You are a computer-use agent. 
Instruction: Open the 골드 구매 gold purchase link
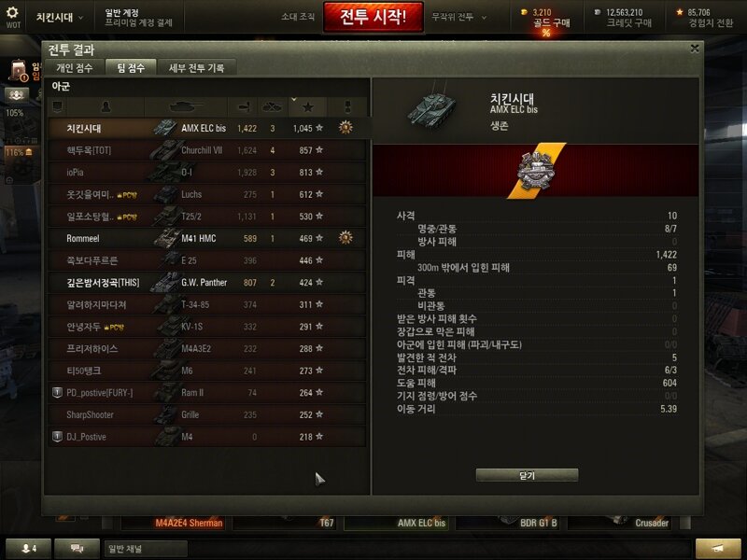click(x=551, y=22)
